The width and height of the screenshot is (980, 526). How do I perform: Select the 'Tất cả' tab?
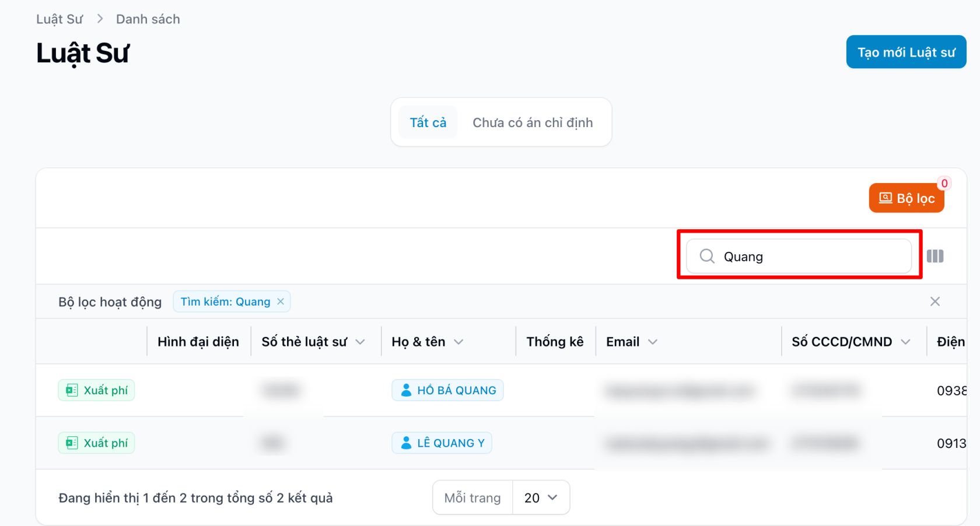428,122
